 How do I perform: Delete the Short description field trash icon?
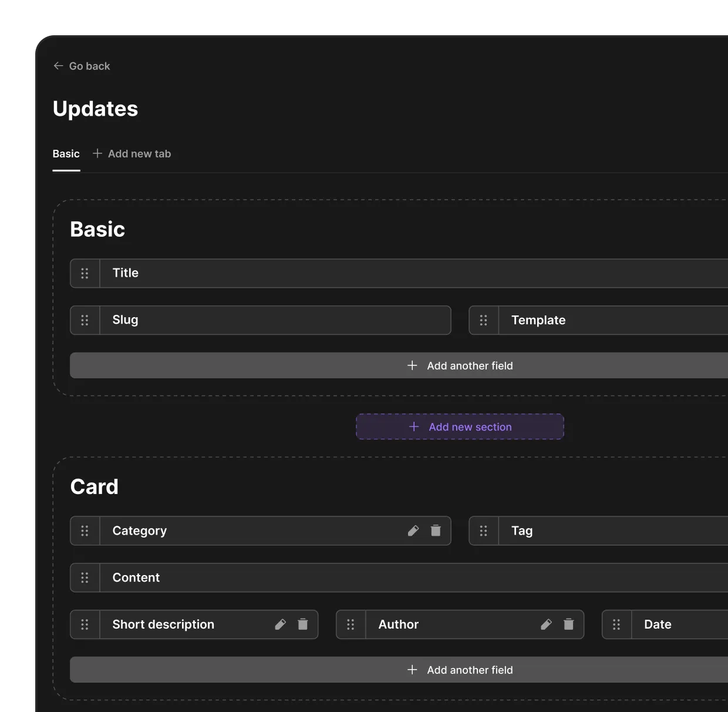point(303,624)
